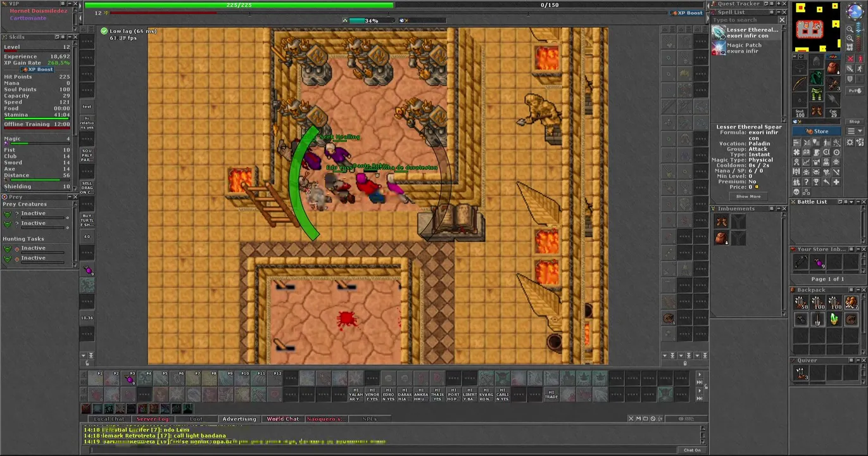Collapse the Battle List panel
The width and height of the screenshot is (868, 456).
[858, 202]
